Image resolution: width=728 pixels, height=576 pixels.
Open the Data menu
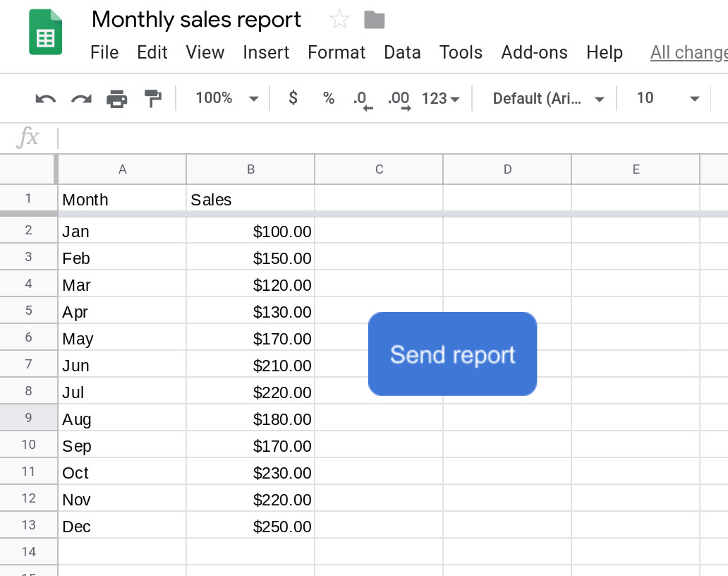(x=402, y=52)
